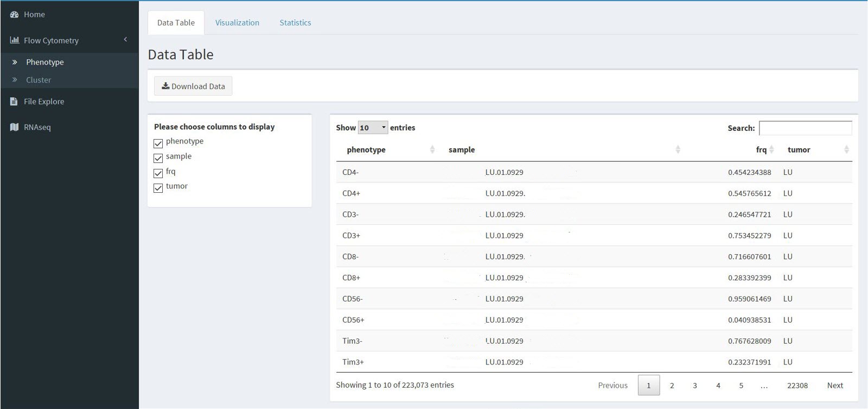
Task: Click the tumor column header text
Action: (x=799, y=150)
